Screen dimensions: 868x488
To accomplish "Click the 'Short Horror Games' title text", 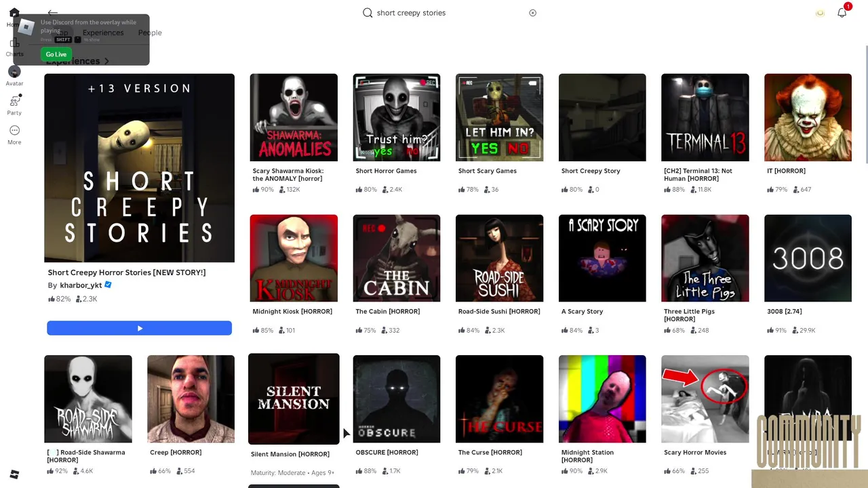I will click(386, 171).
